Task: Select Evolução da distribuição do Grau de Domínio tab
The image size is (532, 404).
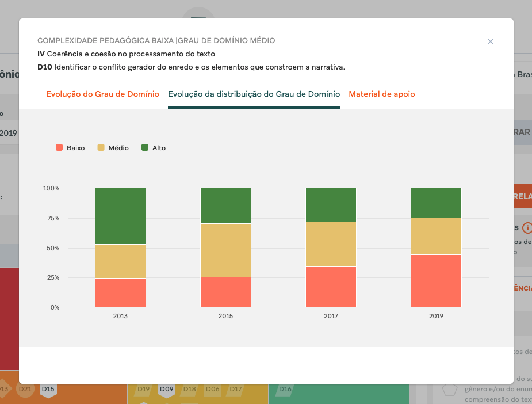Action: pyautogui.click(x=254, y=94)
